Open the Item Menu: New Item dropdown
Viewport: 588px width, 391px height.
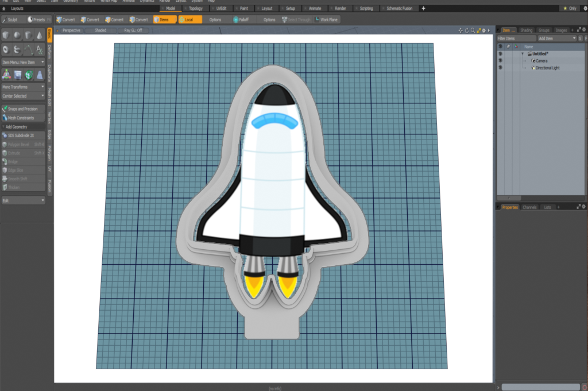(x=23, y=62)
